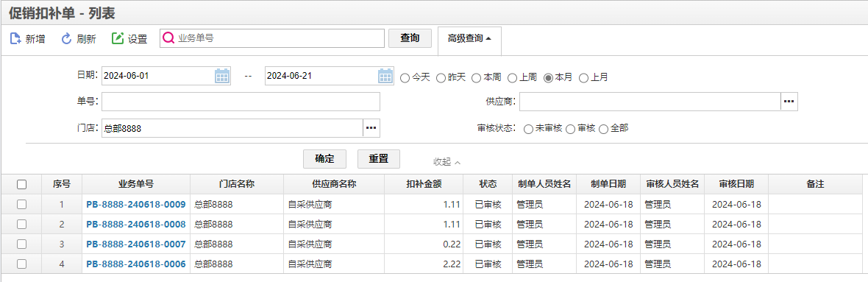Choose 未审核 audit status radio
The width and height of the screenshot is (868, 282).
(x=528, y=129)
